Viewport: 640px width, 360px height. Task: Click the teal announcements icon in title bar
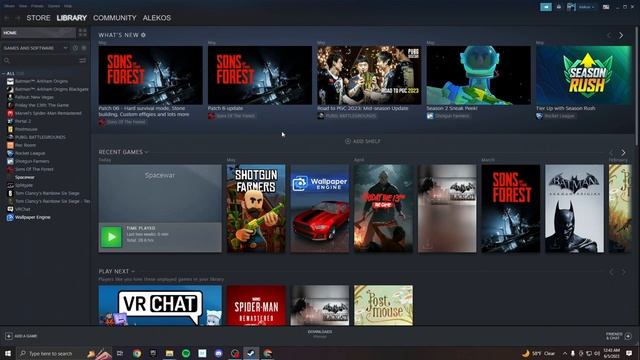pyautogui.click(x=546, y=7)
